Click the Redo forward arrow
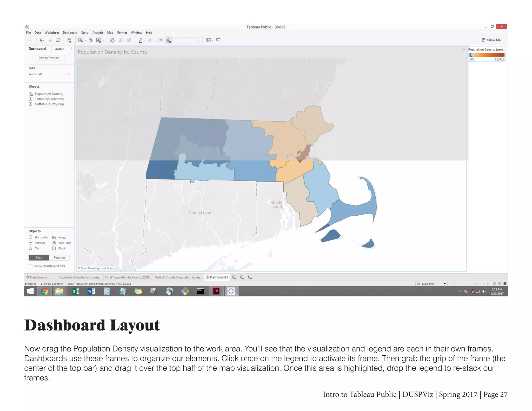The width and height of the screenshot is (532, 411). click(x=50, y=40)
